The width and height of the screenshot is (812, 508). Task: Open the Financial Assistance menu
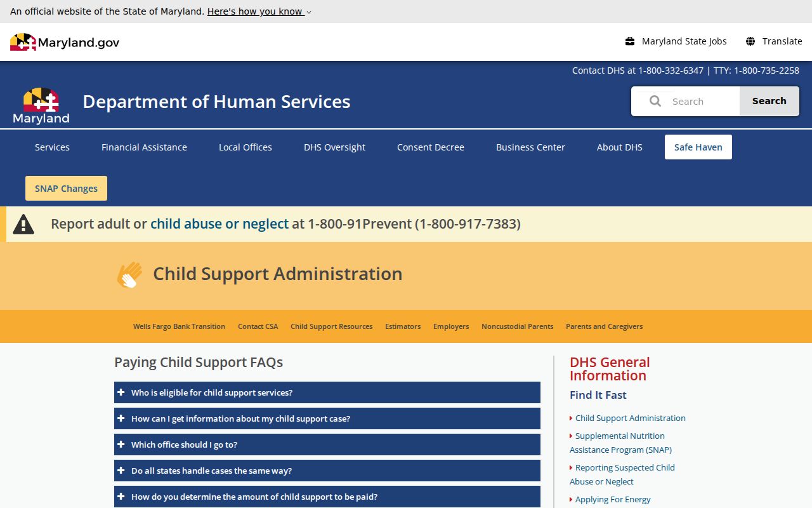tap(144, 147)
